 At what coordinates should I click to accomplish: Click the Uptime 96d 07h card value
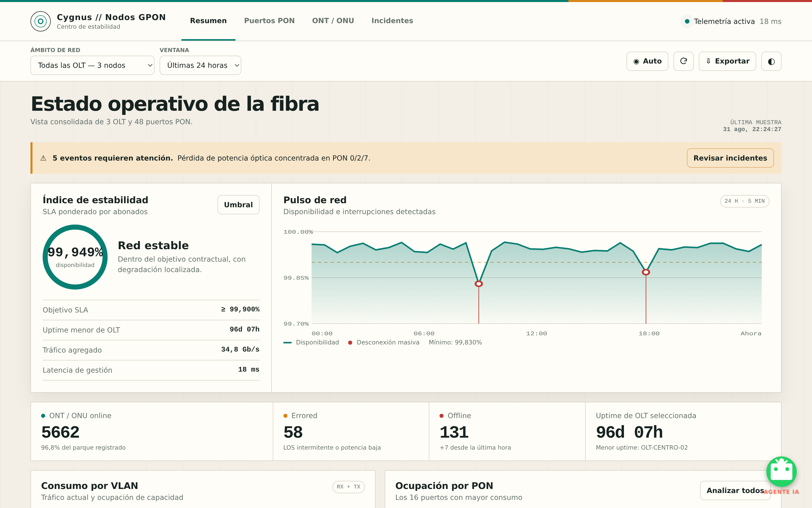pyautogui.click(x=629, y=432)
